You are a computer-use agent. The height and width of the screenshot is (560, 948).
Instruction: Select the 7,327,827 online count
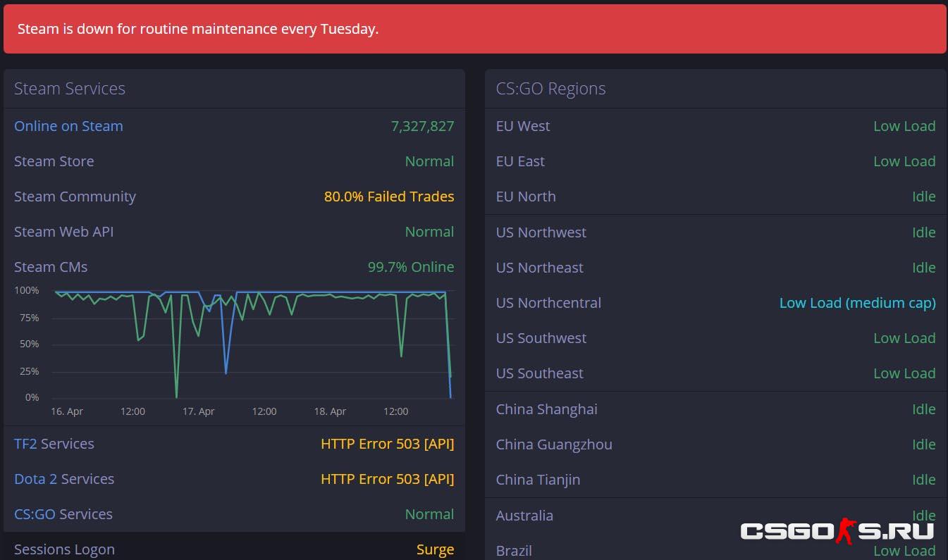click(422, 126)
